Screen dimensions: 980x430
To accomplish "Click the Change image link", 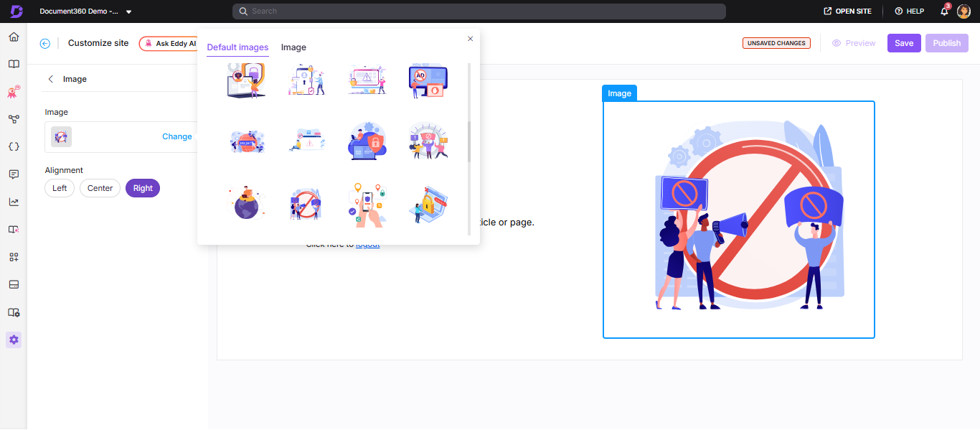I will click(x=177, y=136).
